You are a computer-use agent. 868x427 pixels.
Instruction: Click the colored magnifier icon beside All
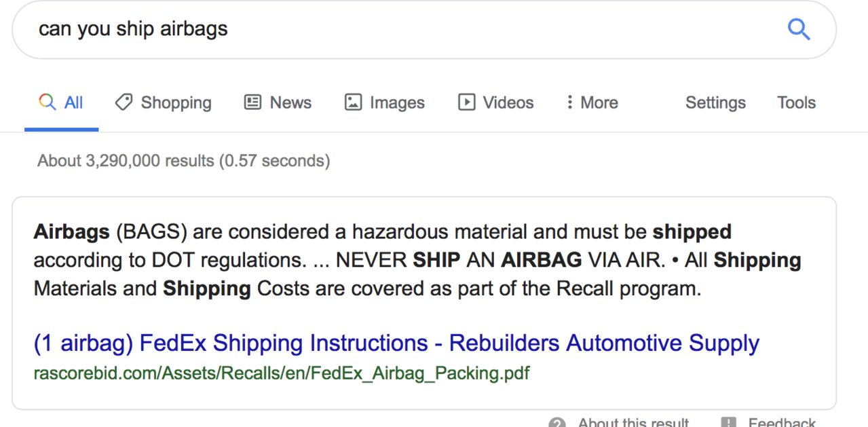pyautogui.click(x=48, y=103)
